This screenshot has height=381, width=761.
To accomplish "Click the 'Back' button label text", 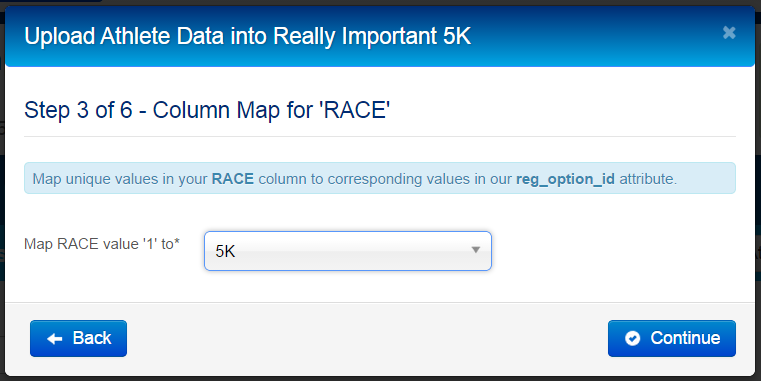I will 92,338.
